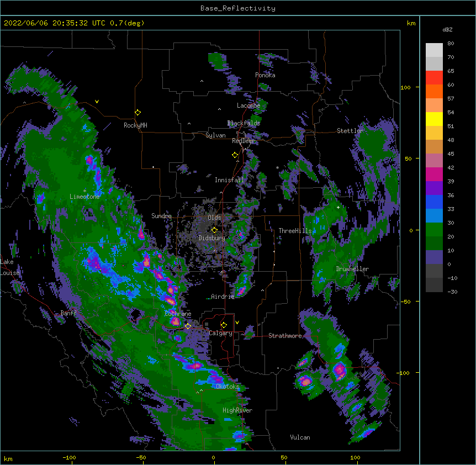This screenshot has width=476, height=465.
Task: Select the Cochrane label
Action: (178, 314)
